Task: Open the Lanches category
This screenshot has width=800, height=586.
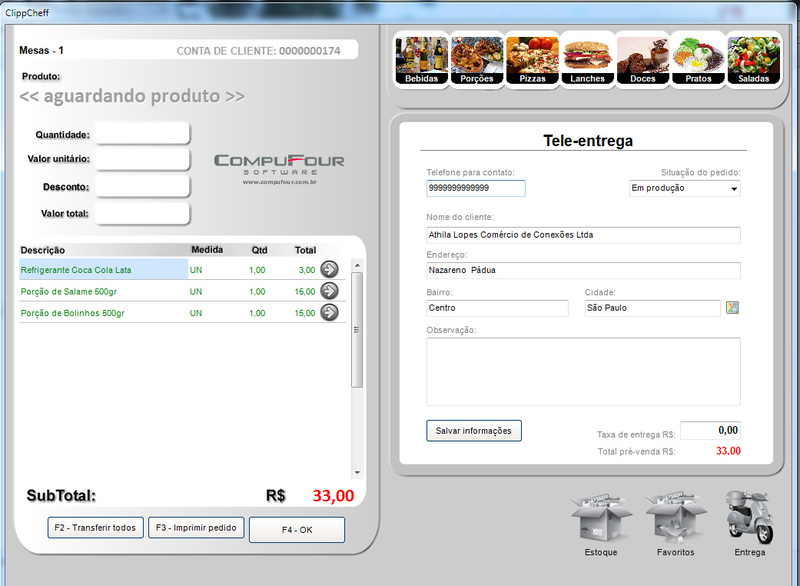Action: point(587,60)
